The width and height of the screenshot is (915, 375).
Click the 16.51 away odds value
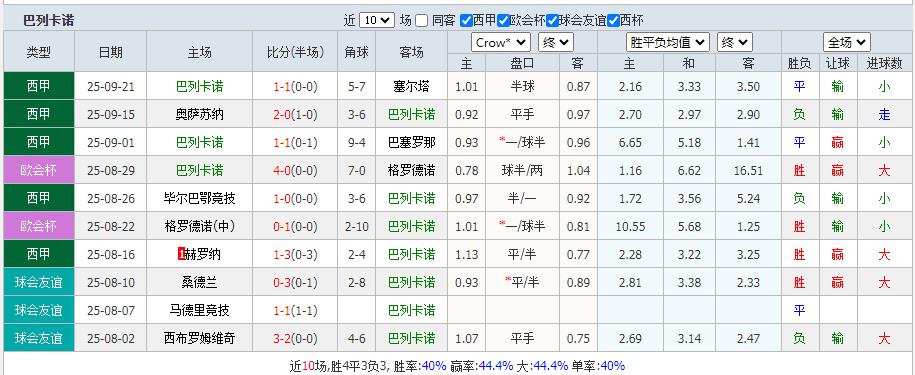tap(749, 171)
